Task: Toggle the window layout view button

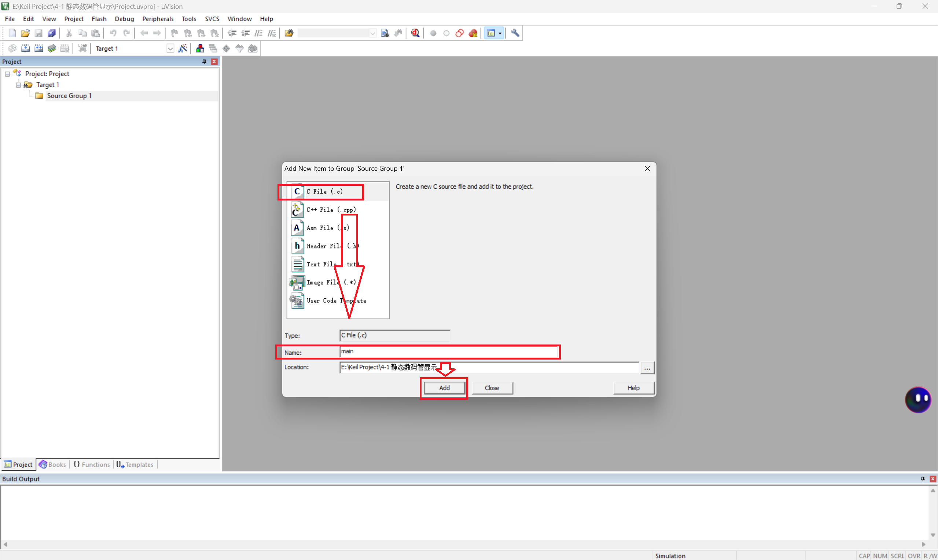Action: (x=491, y=33)
